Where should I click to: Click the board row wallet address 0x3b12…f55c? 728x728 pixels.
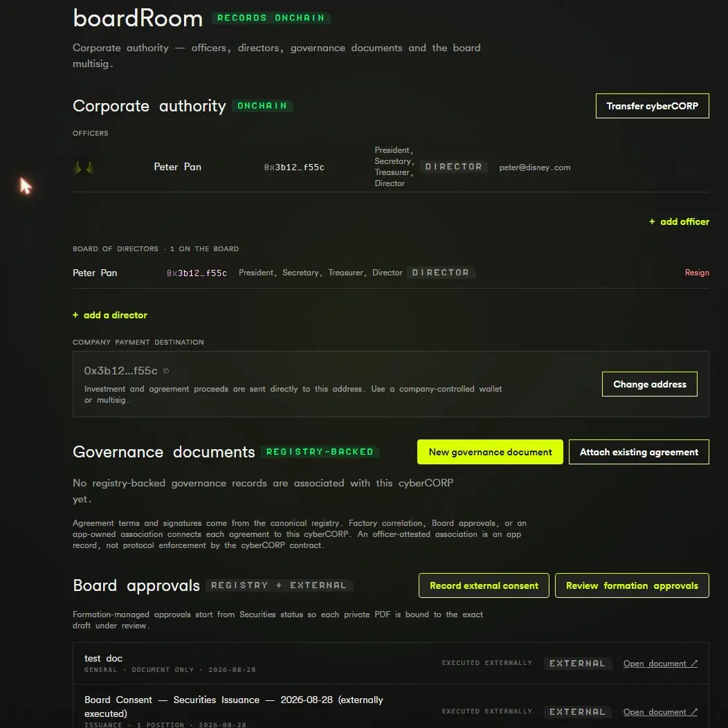pos(197,273)
